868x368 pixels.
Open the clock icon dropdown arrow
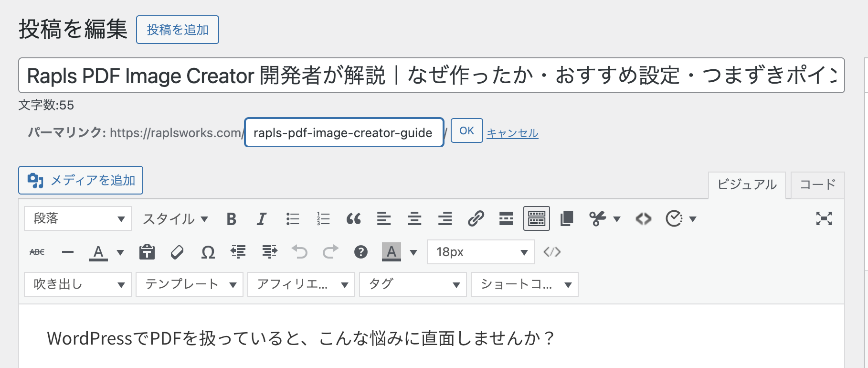693,219
